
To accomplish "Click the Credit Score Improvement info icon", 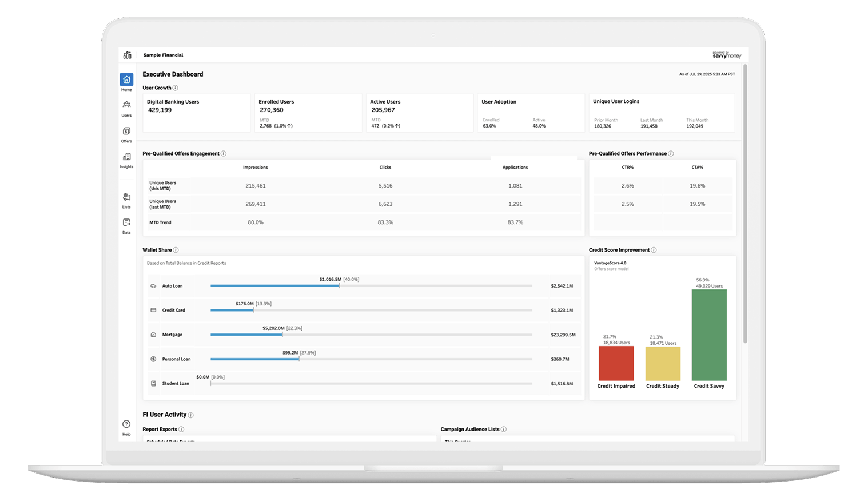I will [x=654, y=250].
